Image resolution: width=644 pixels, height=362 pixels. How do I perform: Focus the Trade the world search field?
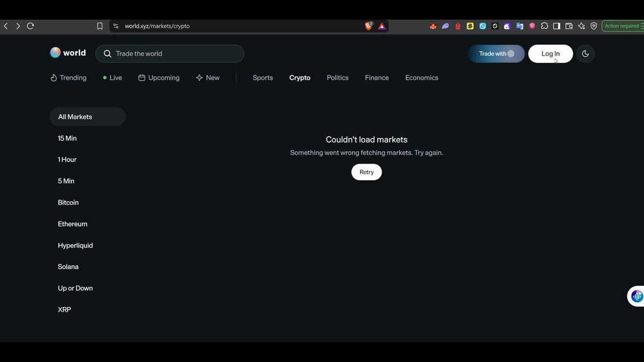[x=170, y=54]
